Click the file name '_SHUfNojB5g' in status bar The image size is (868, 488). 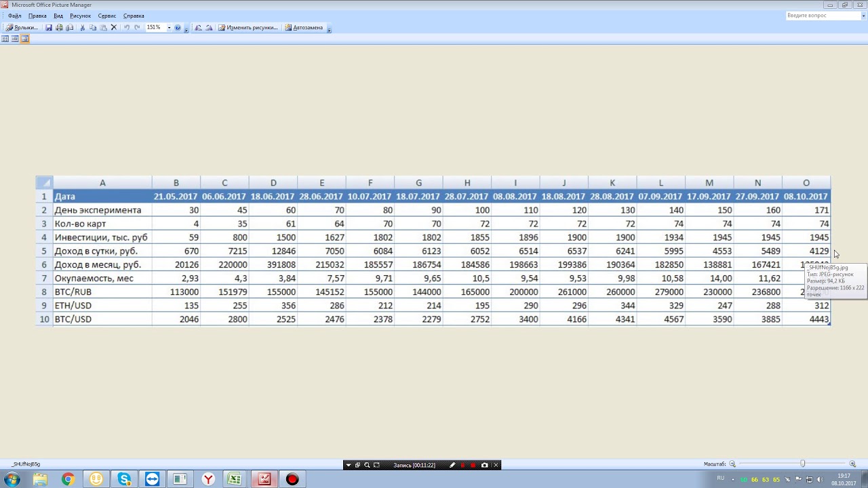tap(26, 464)
